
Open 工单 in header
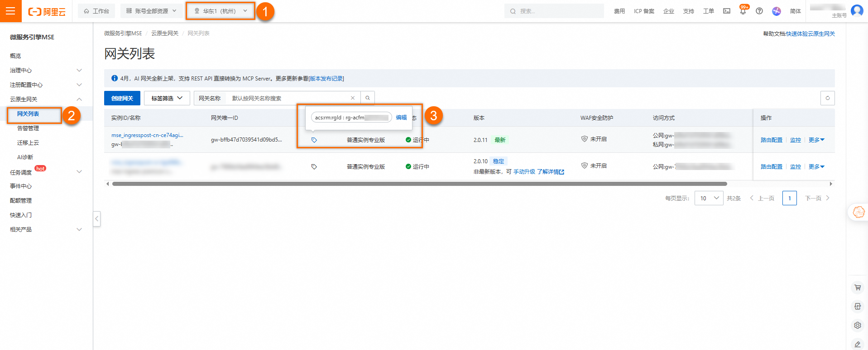coord(709,11)
